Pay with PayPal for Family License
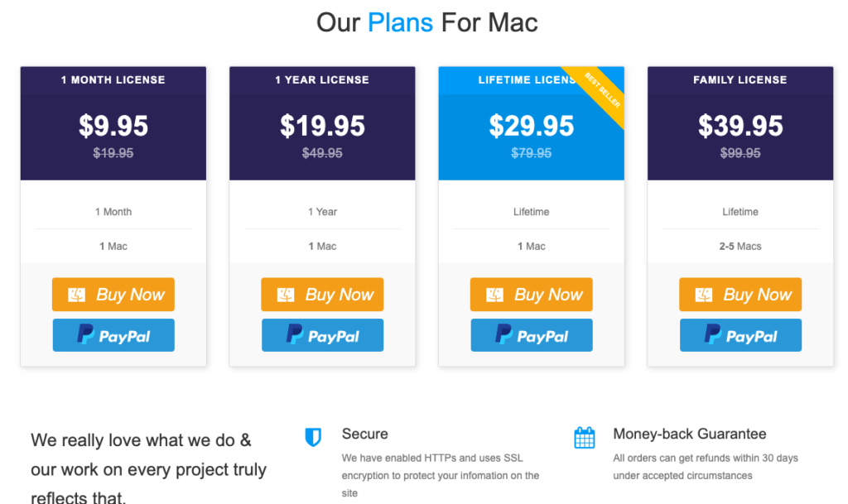 [740, 335]
